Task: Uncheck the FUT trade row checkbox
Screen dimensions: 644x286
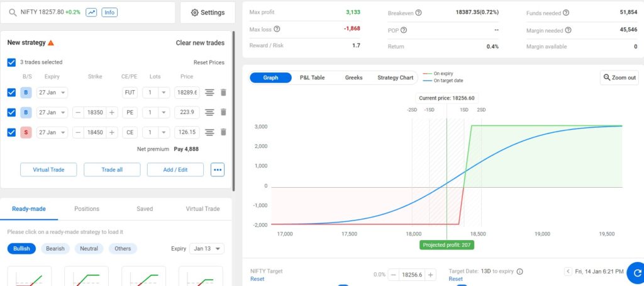Action: point(11,93)
